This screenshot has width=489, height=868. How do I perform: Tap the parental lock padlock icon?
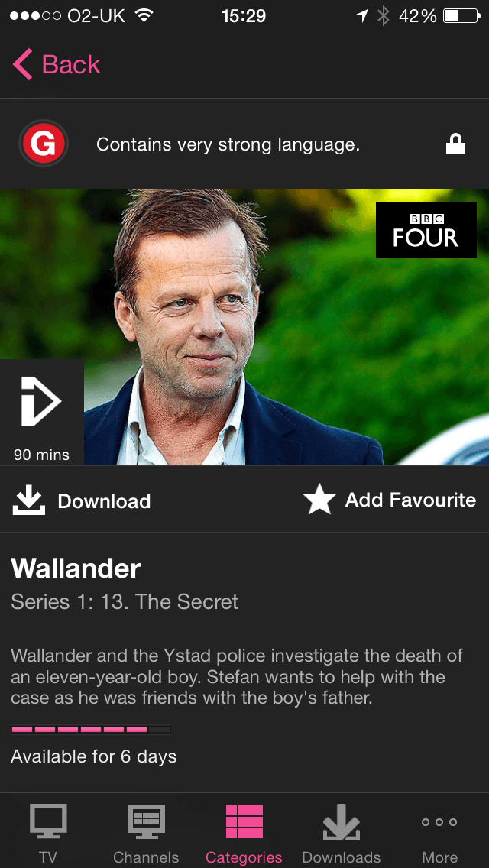(456, 146)
